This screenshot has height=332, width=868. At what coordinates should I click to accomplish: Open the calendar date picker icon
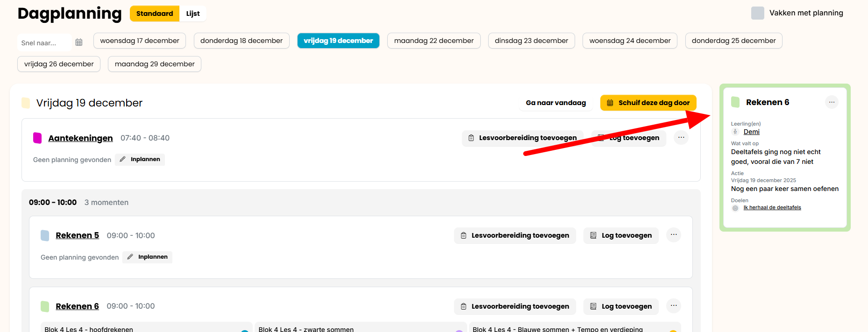point(79,42)
